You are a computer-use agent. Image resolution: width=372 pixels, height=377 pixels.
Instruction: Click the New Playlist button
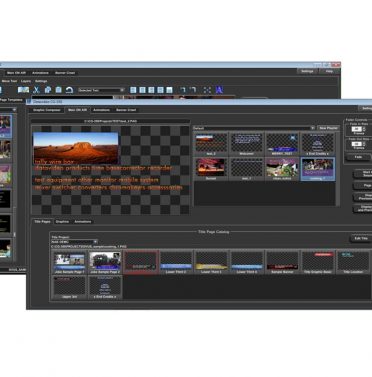[328, 128]
